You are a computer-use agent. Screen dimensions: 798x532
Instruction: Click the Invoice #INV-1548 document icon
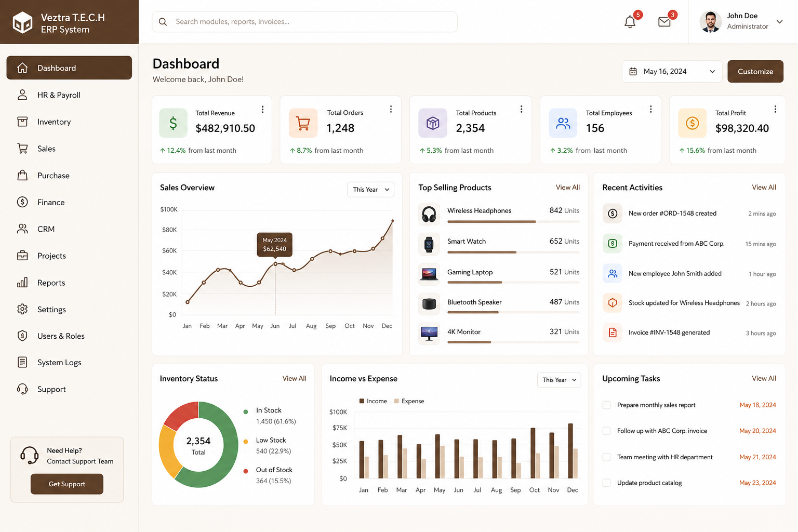pyautogui.click(x=613, y=332)
